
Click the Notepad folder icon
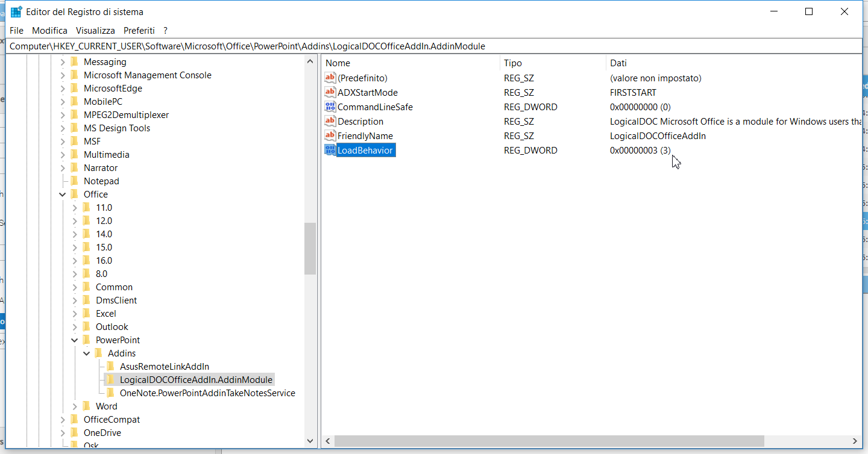(x=75, y=181)
